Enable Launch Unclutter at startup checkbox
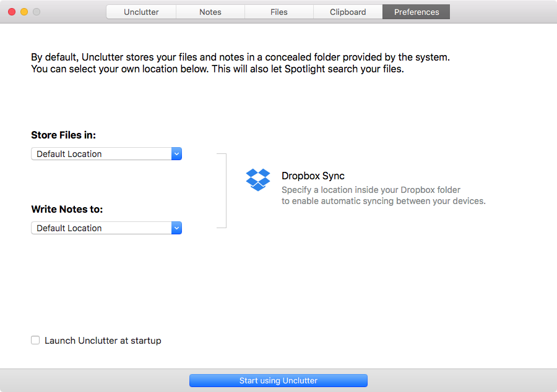 [35, 340]
